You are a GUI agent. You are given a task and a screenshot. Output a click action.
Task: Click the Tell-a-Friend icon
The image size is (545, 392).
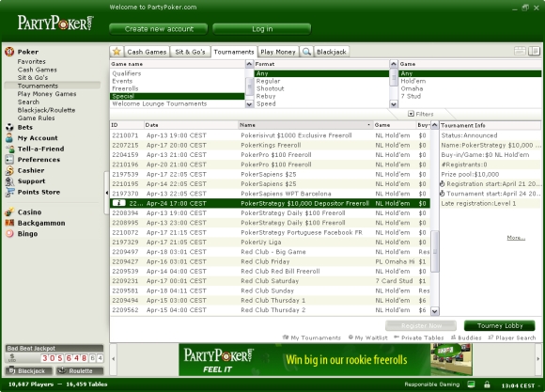click(x=9, y=149)
